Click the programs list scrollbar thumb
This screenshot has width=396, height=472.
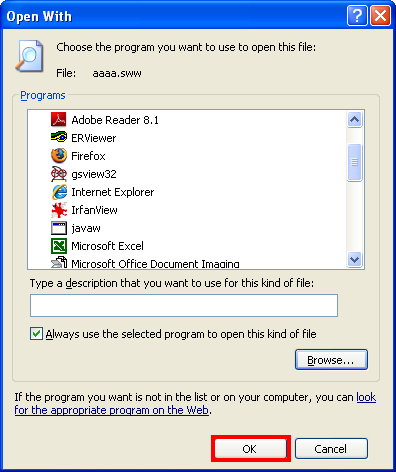(354, 163)
